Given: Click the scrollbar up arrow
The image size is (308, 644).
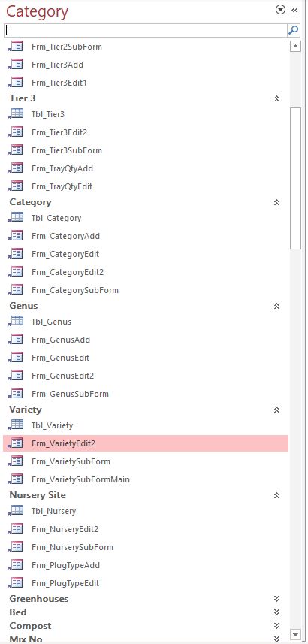Looking at the screenshot, I should (x=296, y=46).
